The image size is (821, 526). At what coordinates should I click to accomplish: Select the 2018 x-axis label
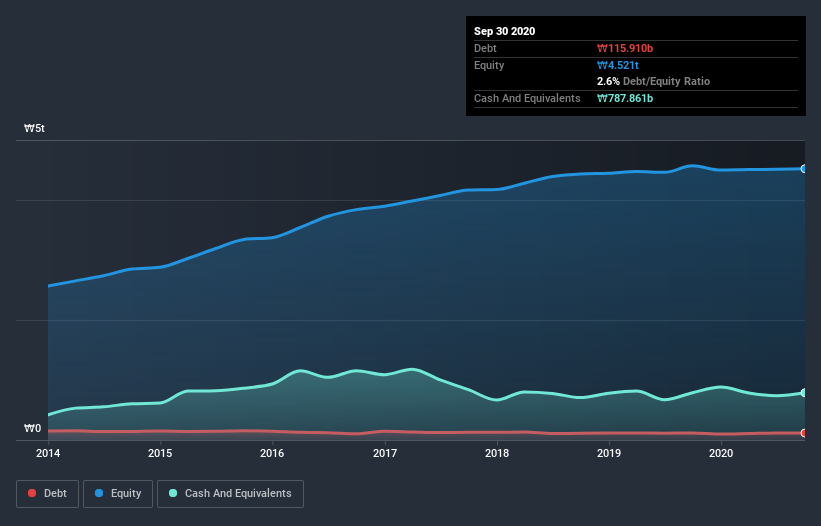pyautogui.click(x=497, y=453)
